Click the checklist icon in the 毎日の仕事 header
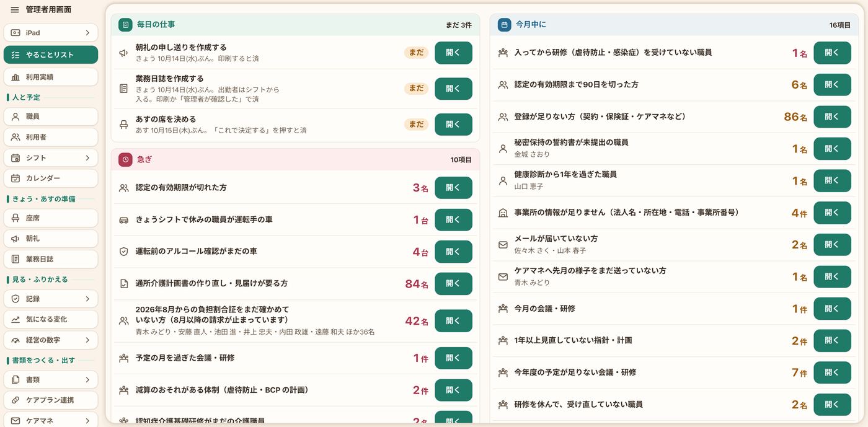Viewport: 868px width, 427px height. pyautogui.click(x=125, y=25)
